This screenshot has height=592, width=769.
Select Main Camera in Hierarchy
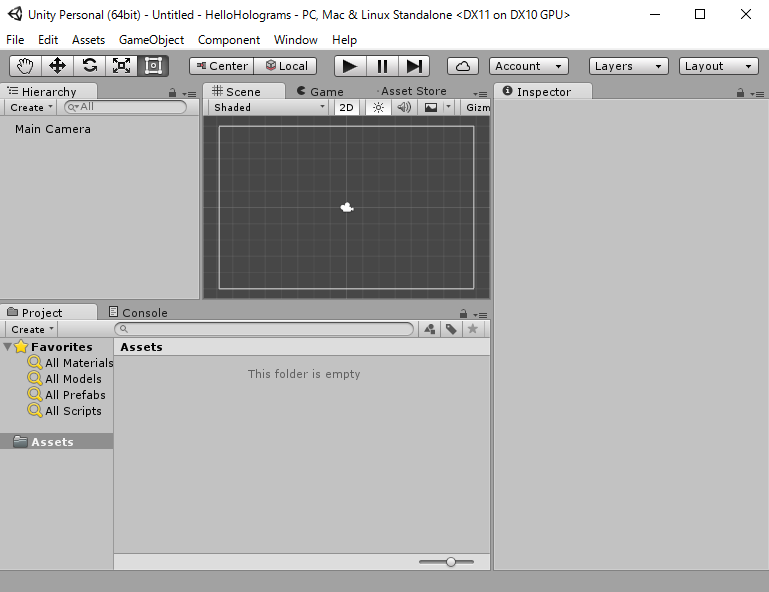click(53, 129)
